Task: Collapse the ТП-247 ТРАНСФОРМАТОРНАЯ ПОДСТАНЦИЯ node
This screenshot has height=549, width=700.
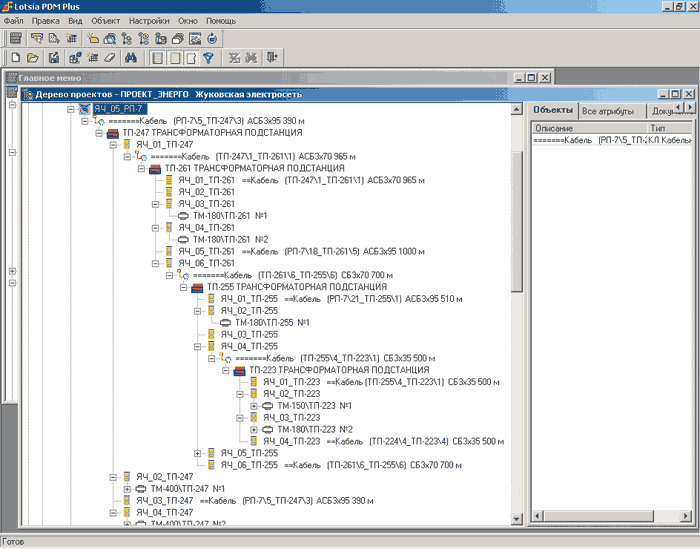Action: click(99, 132)
